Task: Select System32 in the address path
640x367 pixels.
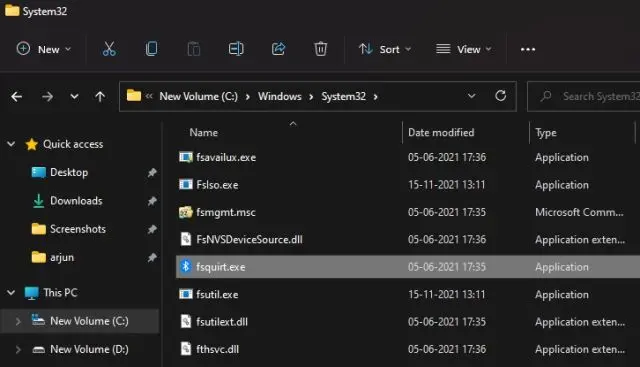Action: coord(343,96)
